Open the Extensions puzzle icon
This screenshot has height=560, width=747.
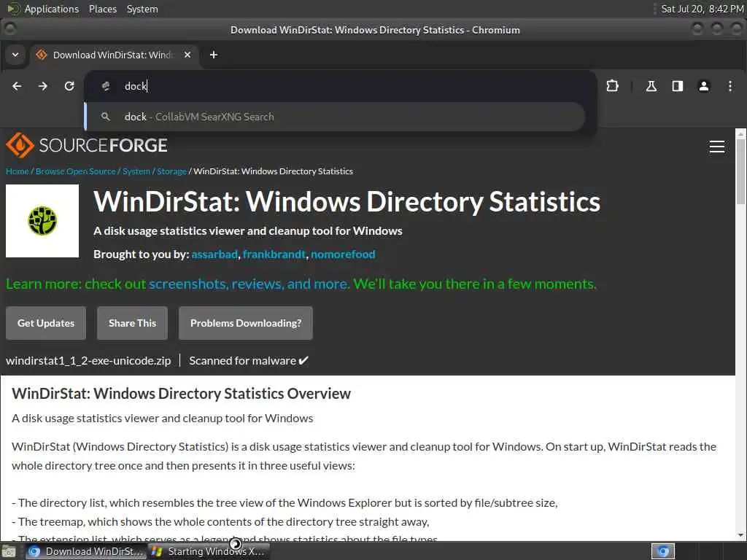click(x=612, y=86)
